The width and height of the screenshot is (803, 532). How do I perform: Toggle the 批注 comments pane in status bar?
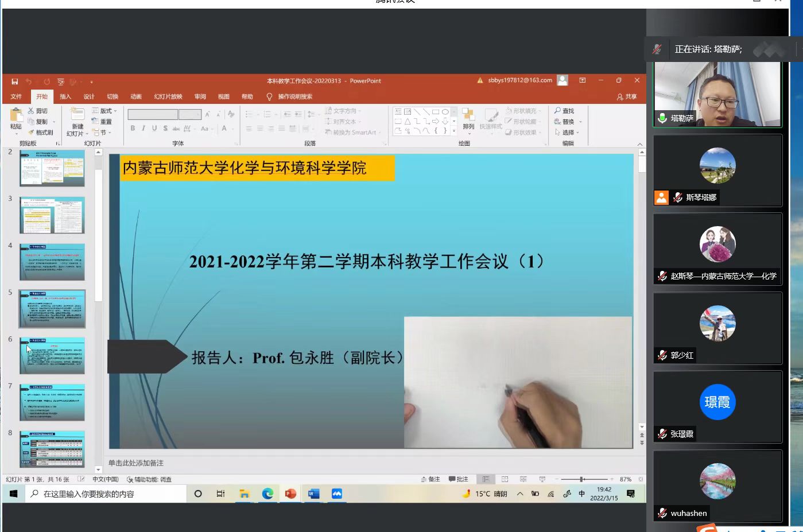tap(458, 479)
